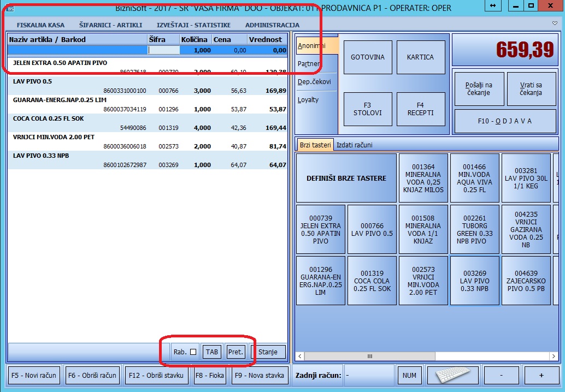Pay with GOTOVINA button
This screenshot has width=565, height=392.
point(368,57)
